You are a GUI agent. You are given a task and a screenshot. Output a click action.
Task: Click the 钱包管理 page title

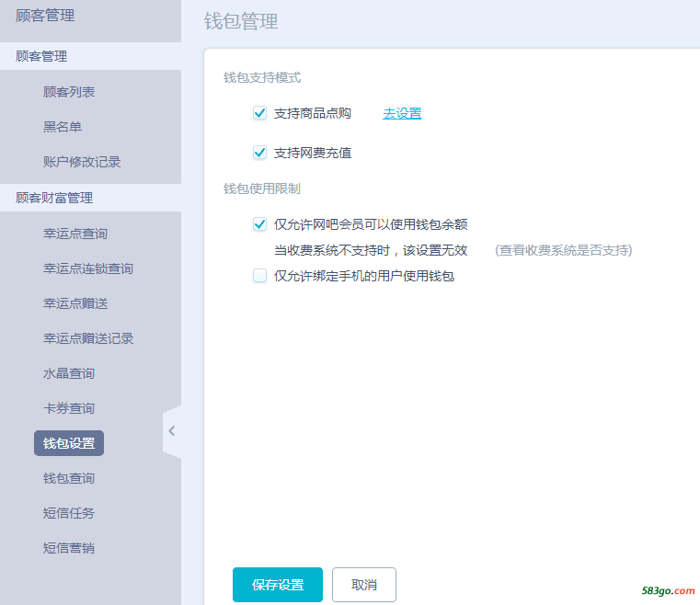click(241, 21)
